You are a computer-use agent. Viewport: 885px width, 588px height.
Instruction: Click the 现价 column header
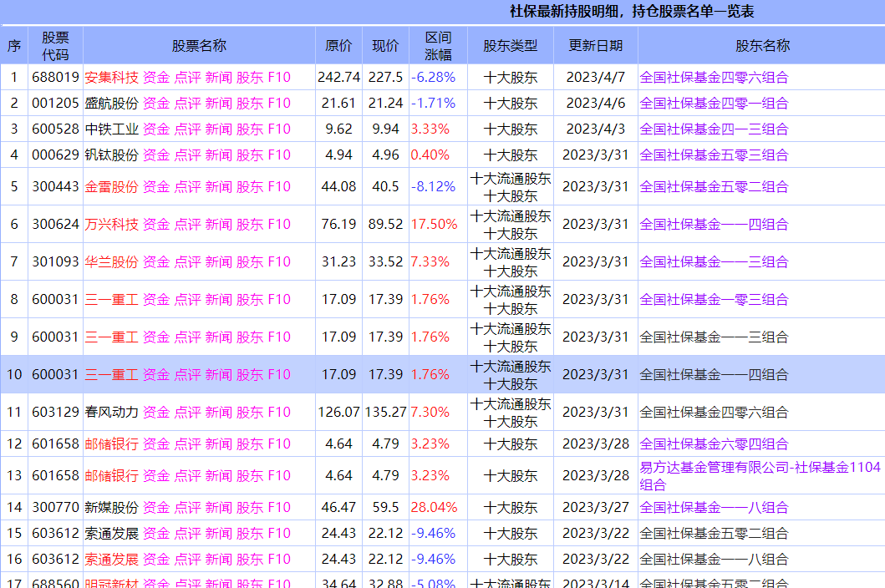point(385,46)
